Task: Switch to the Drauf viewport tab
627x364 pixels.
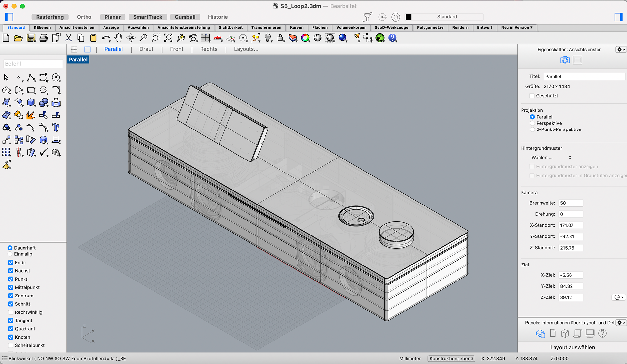Action: coord(146,49)
